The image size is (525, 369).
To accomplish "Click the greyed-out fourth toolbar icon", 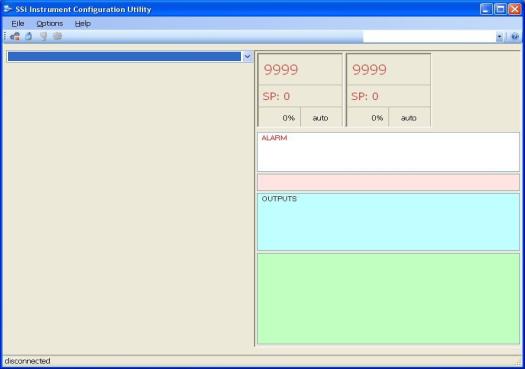I will (x=58, y=36).
